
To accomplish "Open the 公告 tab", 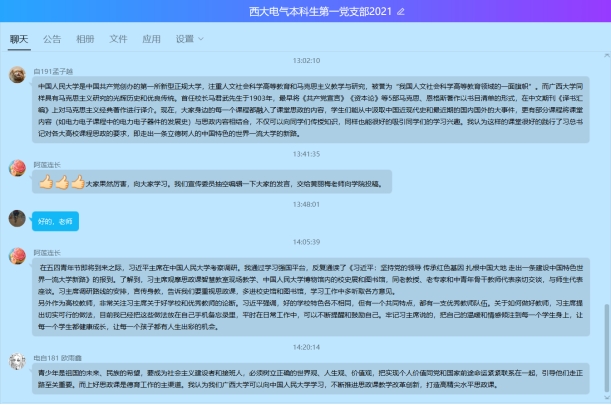I will coord(52,39).
